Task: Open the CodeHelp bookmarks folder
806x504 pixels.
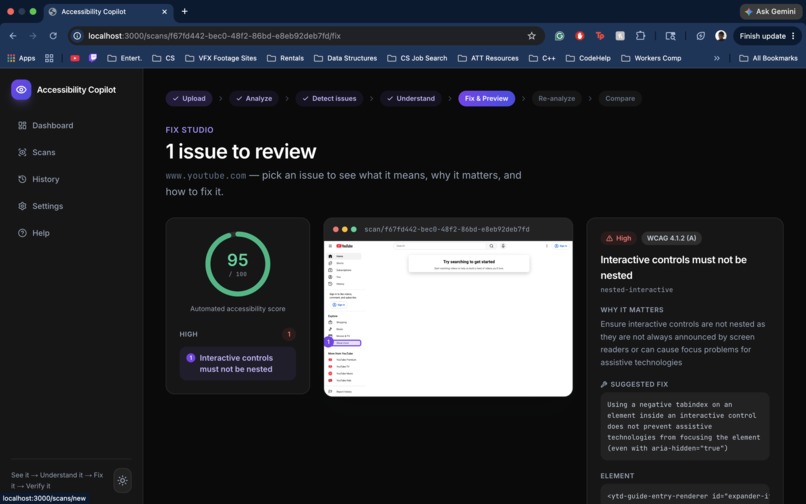Action: click(589, 58)
